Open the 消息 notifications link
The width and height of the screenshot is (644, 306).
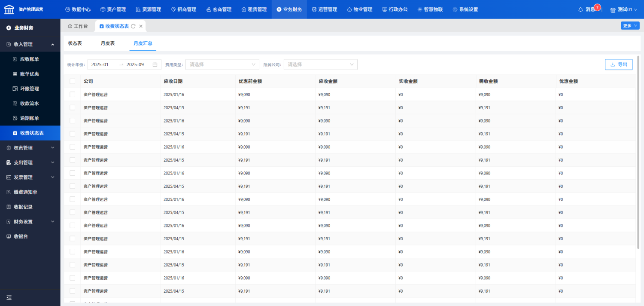(590, 9)
